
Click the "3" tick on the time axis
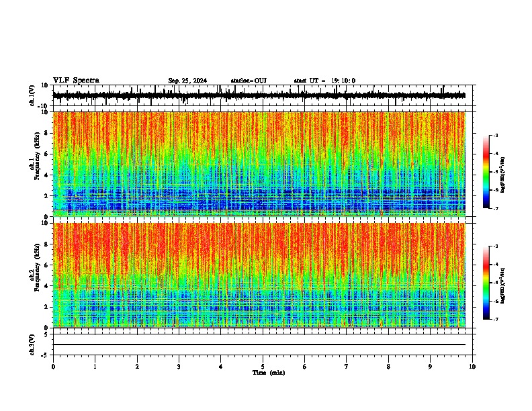click(x=179, y=367)
